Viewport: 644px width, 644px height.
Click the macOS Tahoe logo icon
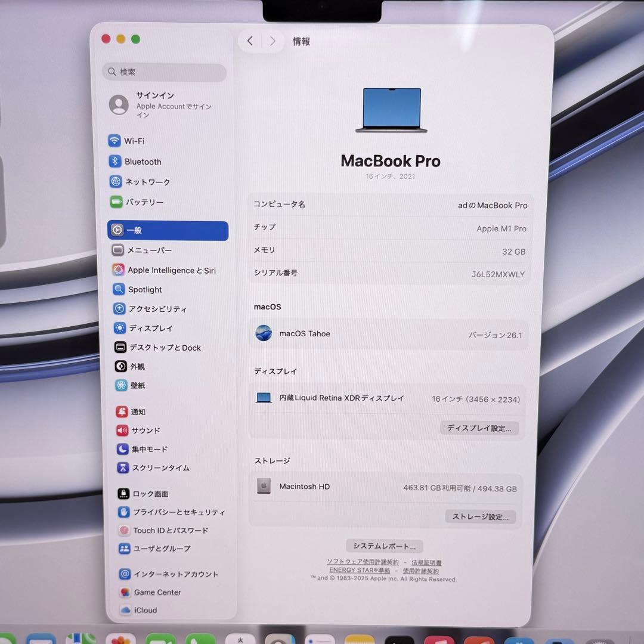(x=264, y=333)
